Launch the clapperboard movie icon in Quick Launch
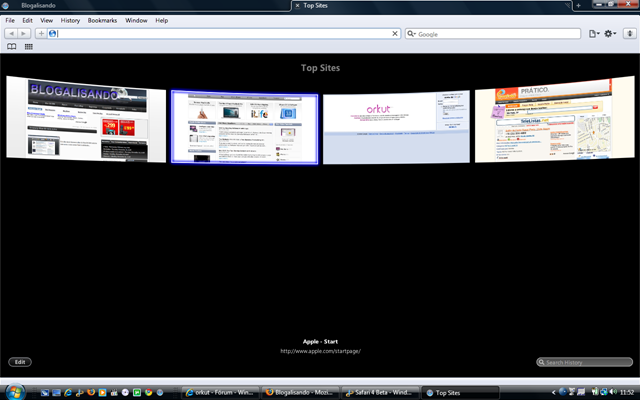Screen dimensions: 640x400 [x=114, y=393]
